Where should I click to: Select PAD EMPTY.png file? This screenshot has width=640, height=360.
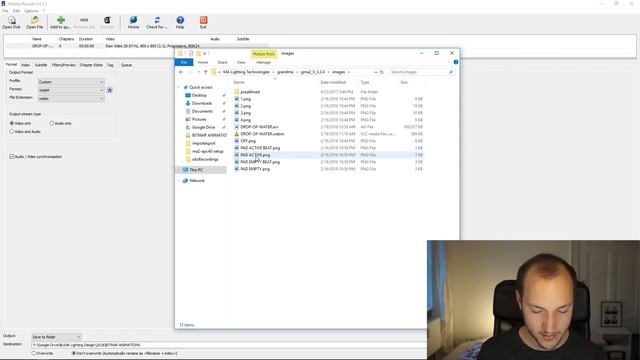click(255, 169)
